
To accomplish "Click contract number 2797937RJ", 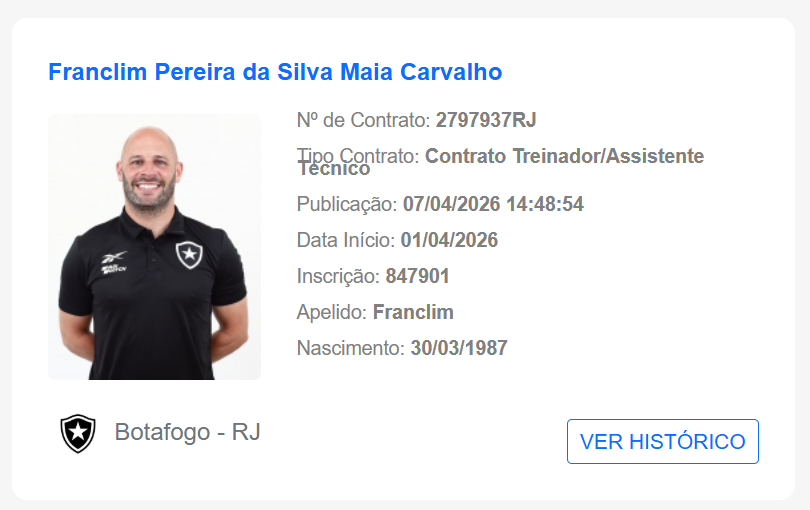I will coord(486,121).
